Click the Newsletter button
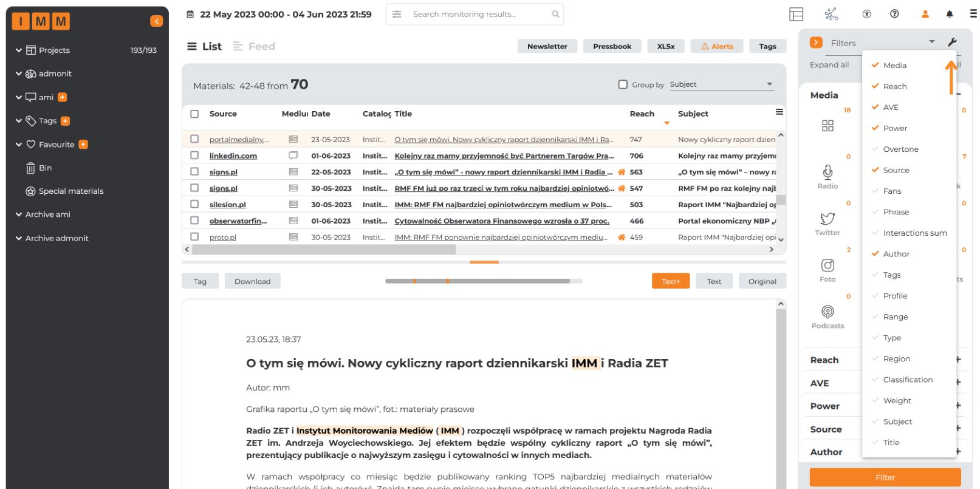 (547, 46)
